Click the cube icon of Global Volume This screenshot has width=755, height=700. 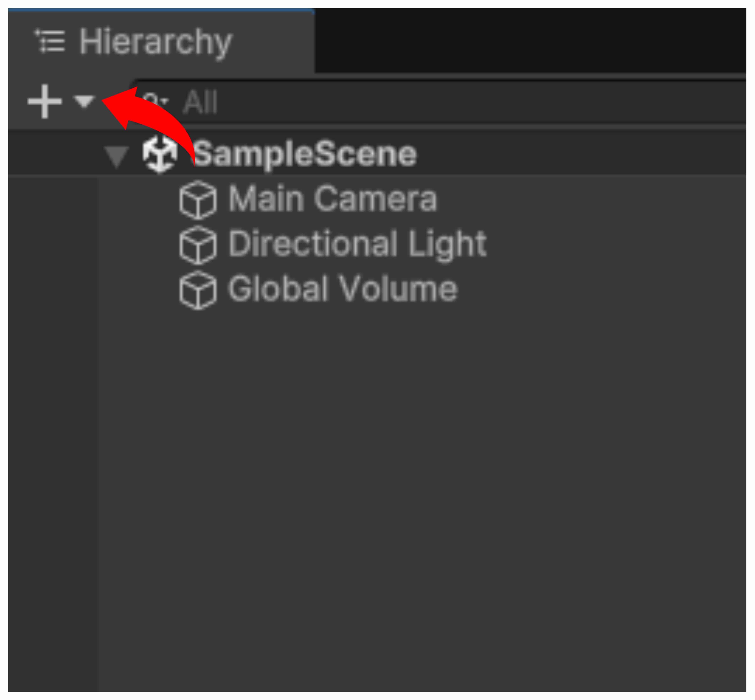click(x=198, y=290)
